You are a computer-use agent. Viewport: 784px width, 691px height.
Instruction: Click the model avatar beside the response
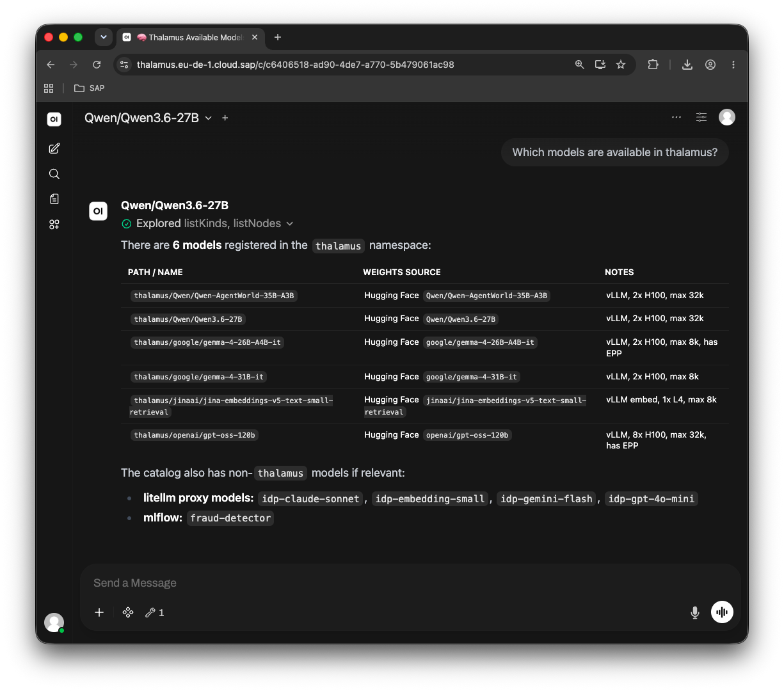point(98,210)
